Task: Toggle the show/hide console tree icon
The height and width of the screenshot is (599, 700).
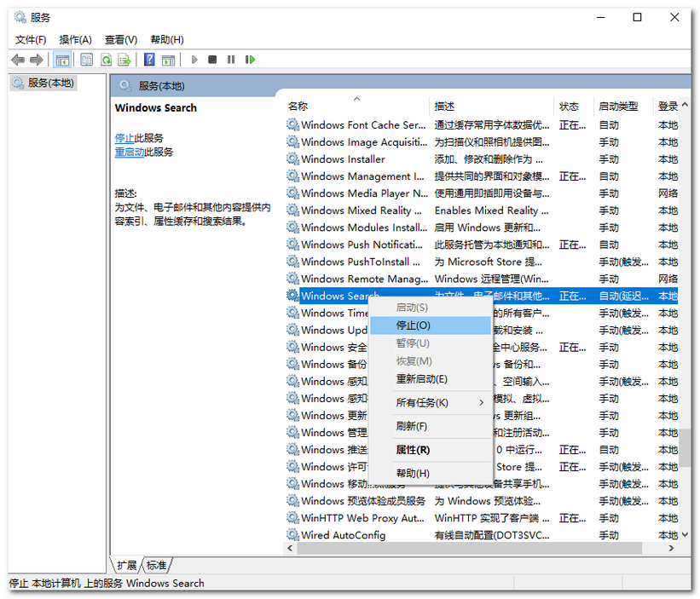Action: [x=62, y=60]
